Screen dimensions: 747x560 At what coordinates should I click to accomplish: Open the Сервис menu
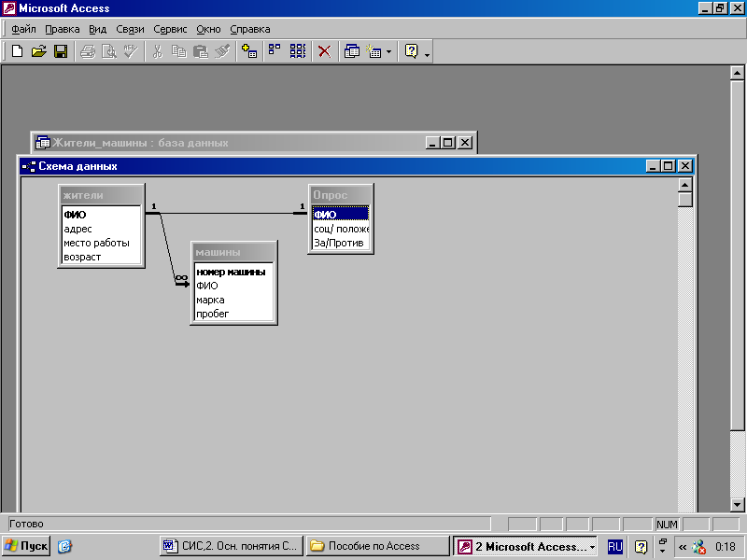click(170, 29)
